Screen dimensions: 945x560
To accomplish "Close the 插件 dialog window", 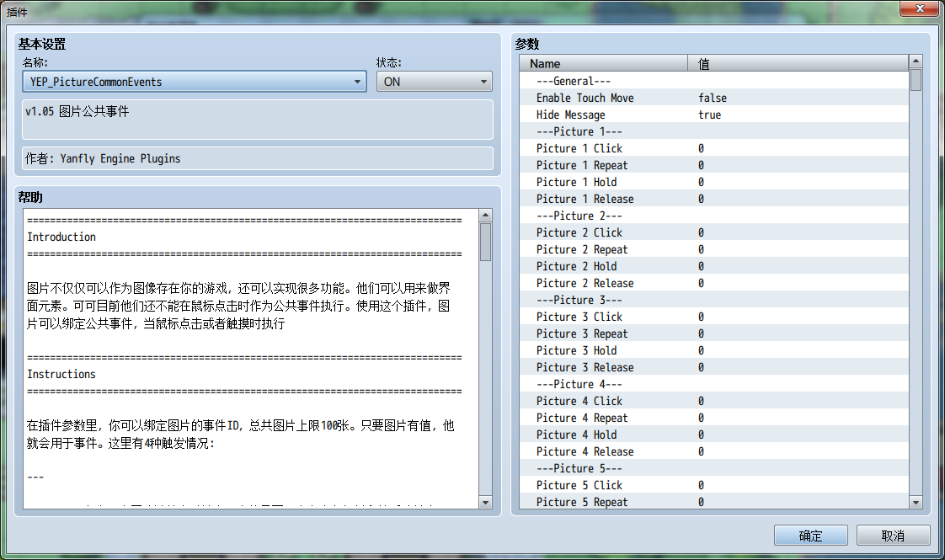I will (919, 8).
